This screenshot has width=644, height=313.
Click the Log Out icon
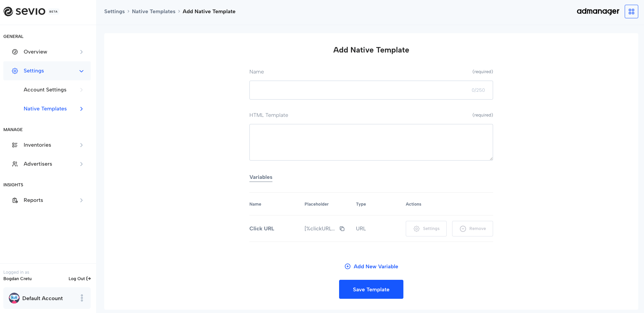click(88, 278)
